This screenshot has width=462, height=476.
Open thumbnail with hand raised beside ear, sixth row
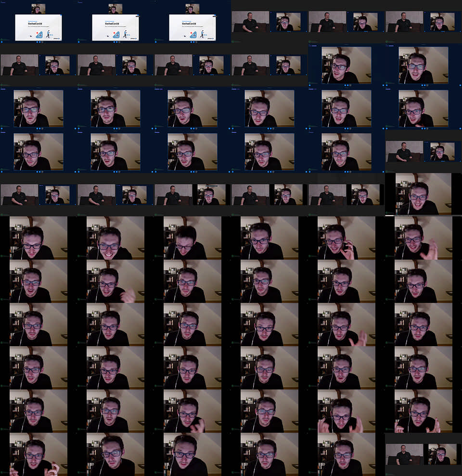pyautogui.click(x=346, y=238)
